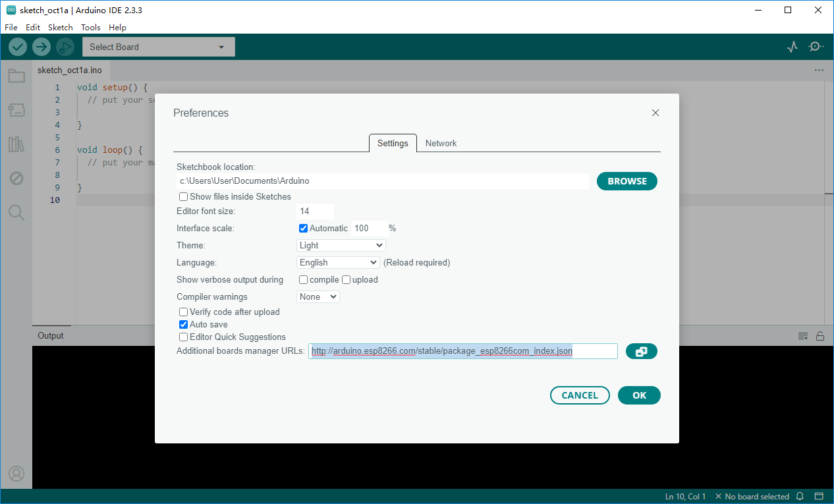
Task: Open the editor tab overflow ellipsis
Action: click(819, 70)
